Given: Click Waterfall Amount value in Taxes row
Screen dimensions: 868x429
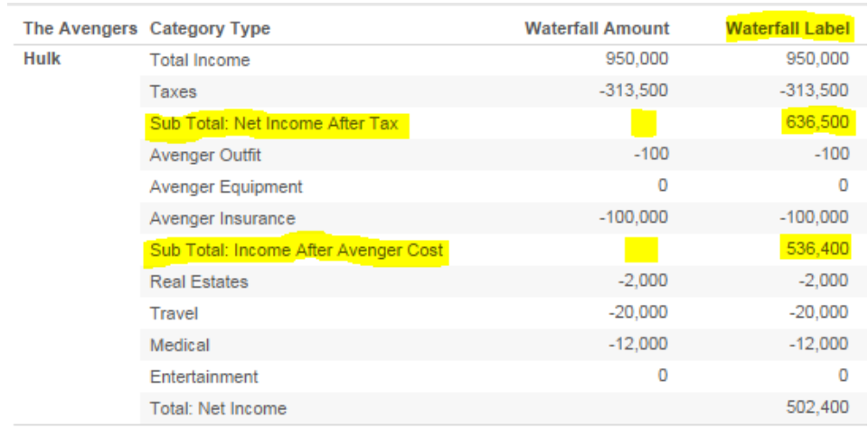Looking at the screenshot, I should pyautogui.click(x=633, y=91).
